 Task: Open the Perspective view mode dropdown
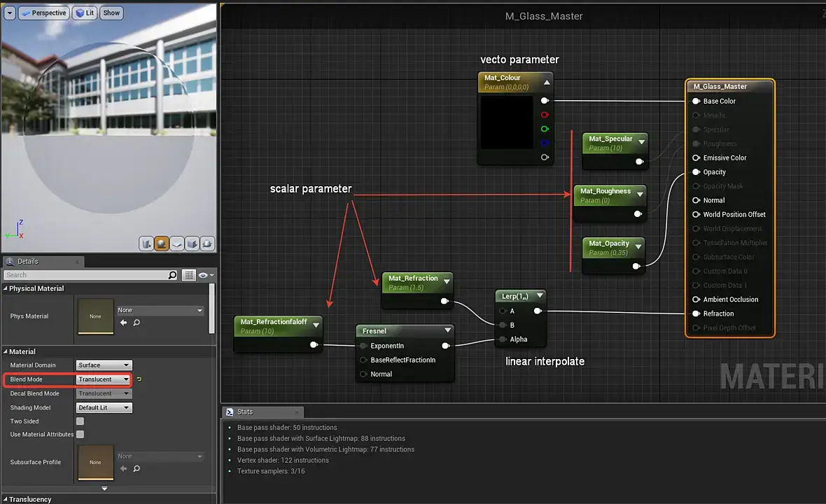43,13
